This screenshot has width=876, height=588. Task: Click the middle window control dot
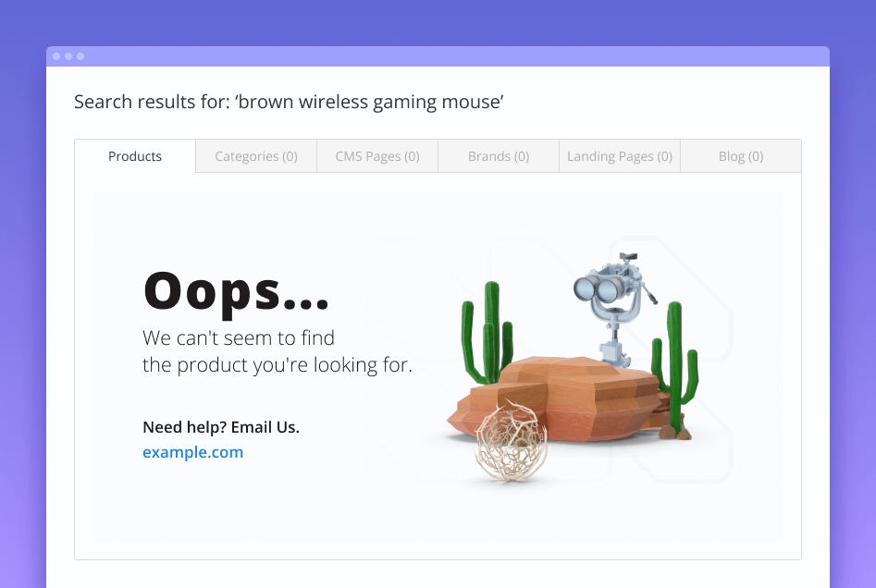pos(68,56)
